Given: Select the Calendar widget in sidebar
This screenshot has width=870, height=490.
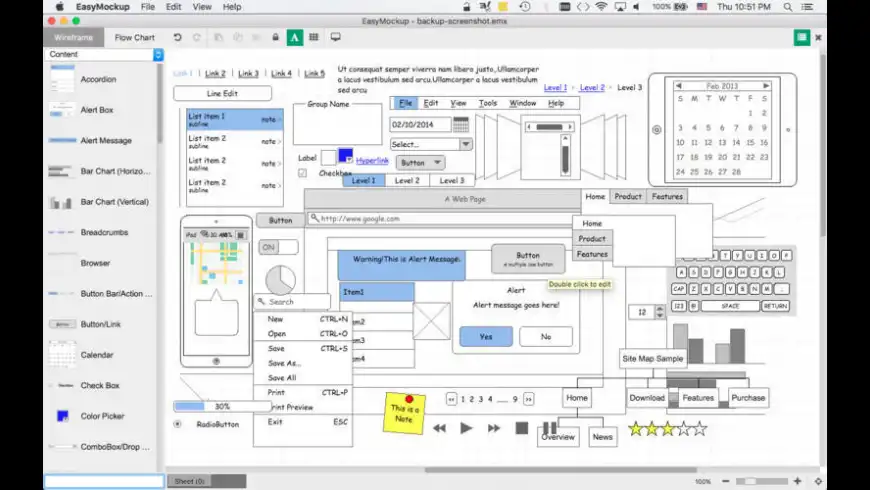Looking at the screenshot, I should (97, 355).
